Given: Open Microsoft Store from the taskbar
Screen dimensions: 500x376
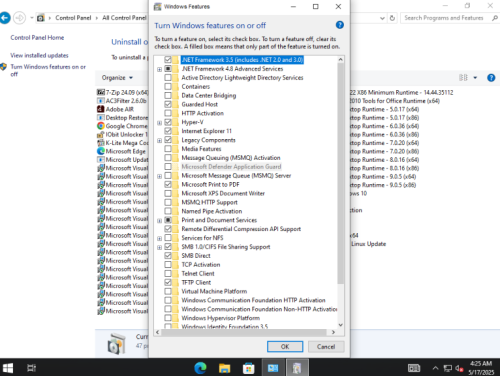Looking at the screenshot, I should [248, 368].
